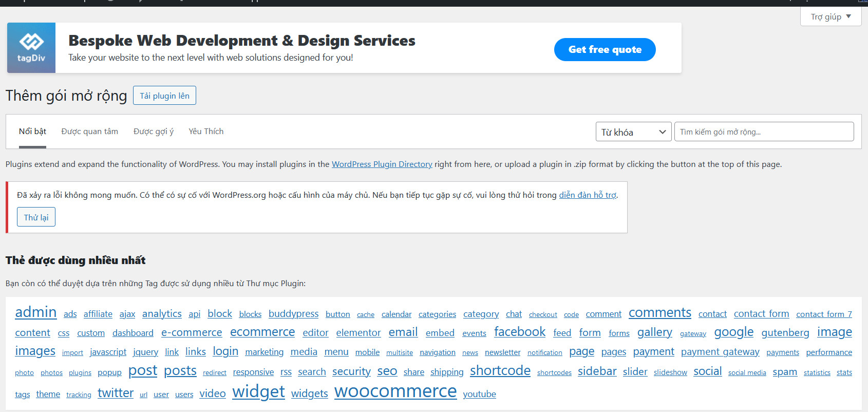Browse the performance tag
Image resolution: width=868 pixels, height=412 pixels.
(x=829, y=352)
